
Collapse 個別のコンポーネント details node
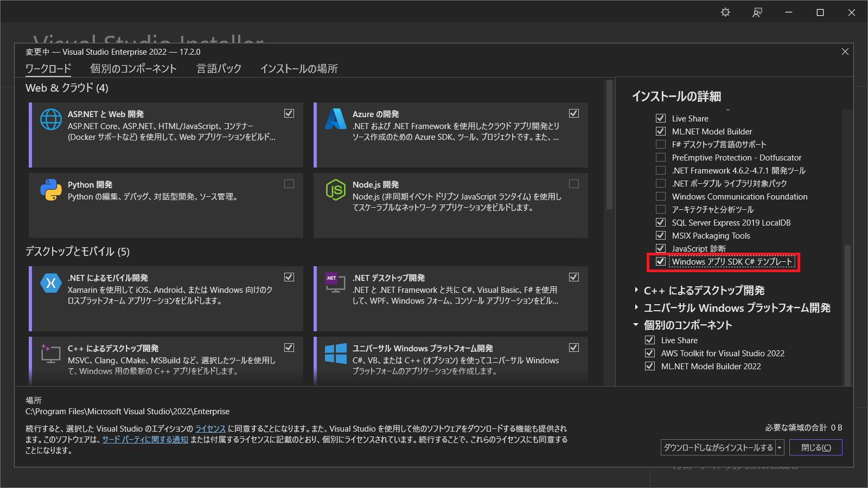pyautogui.click(x=636, y=325)
